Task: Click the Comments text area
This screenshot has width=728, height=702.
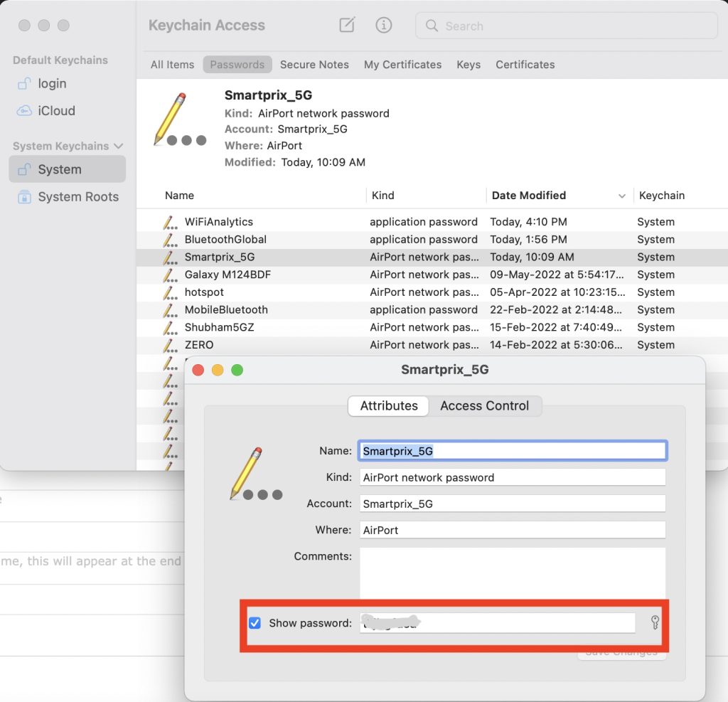Action: [x=513, y=574]
